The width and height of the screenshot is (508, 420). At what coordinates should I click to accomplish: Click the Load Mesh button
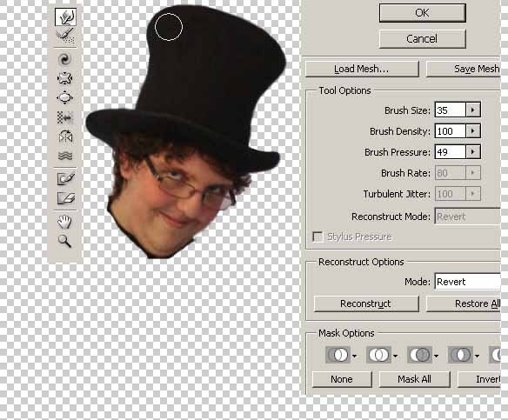(362, 69)
